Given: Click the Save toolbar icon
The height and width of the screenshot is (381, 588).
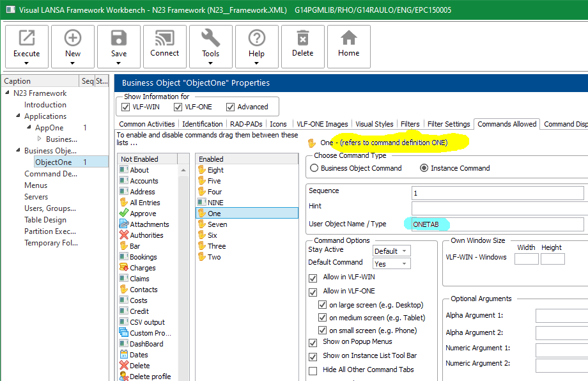Looking at the screenshot, I should point(119,38).
